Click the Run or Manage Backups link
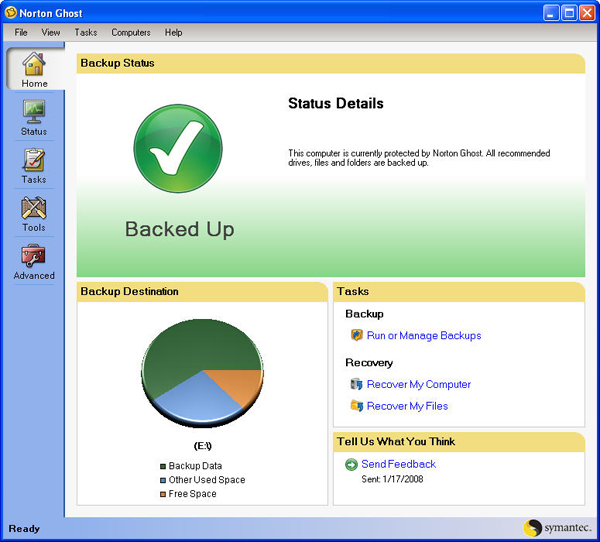 coord(424,336)
